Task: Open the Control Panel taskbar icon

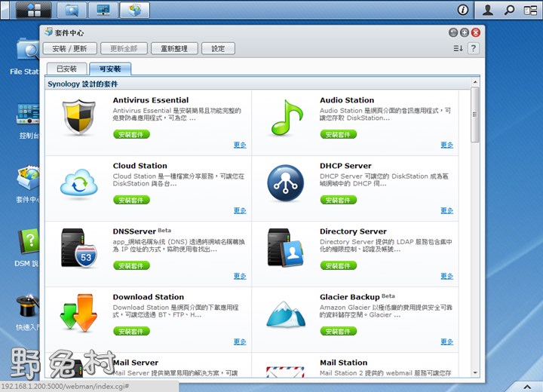Action: tap(103, 10)
